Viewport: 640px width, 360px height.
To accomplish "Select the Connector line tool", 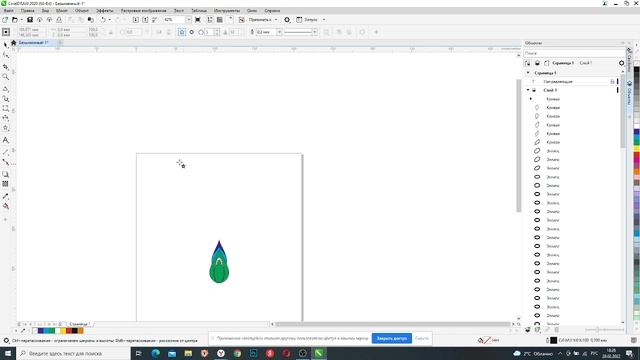I will pos(6,162).
